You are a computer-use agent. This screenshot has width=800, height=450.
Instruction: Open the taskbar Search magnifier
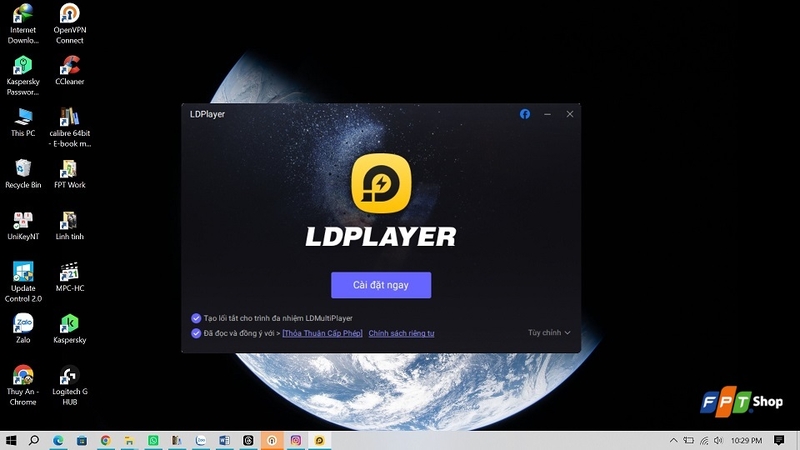click(x=34, y=440)
